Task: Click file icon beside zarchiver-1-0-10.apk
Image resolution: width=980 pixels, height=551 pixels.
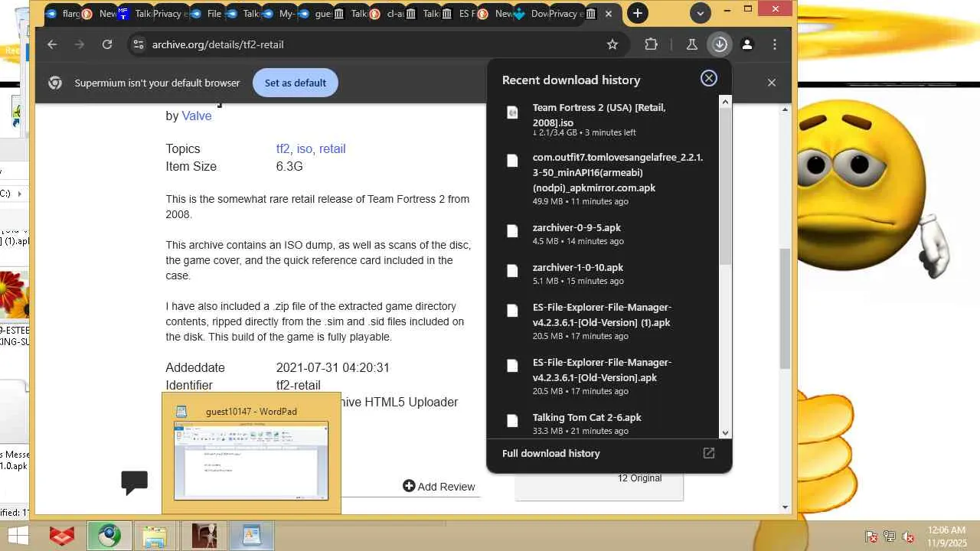Action: point(512,270)
